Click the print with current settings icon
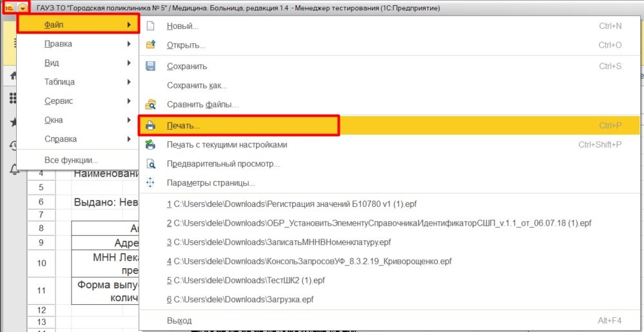Screen dimensions: 644x332 (151, 145)
